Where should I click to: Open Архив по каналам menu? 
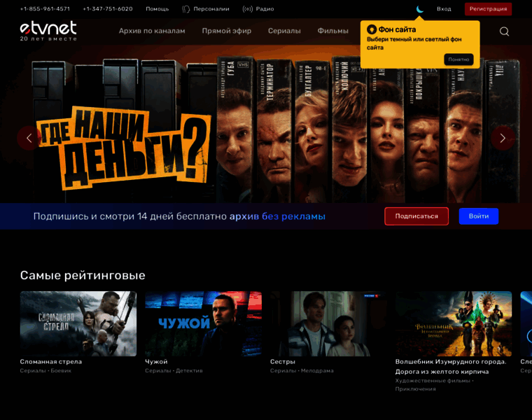pos(152,31)
